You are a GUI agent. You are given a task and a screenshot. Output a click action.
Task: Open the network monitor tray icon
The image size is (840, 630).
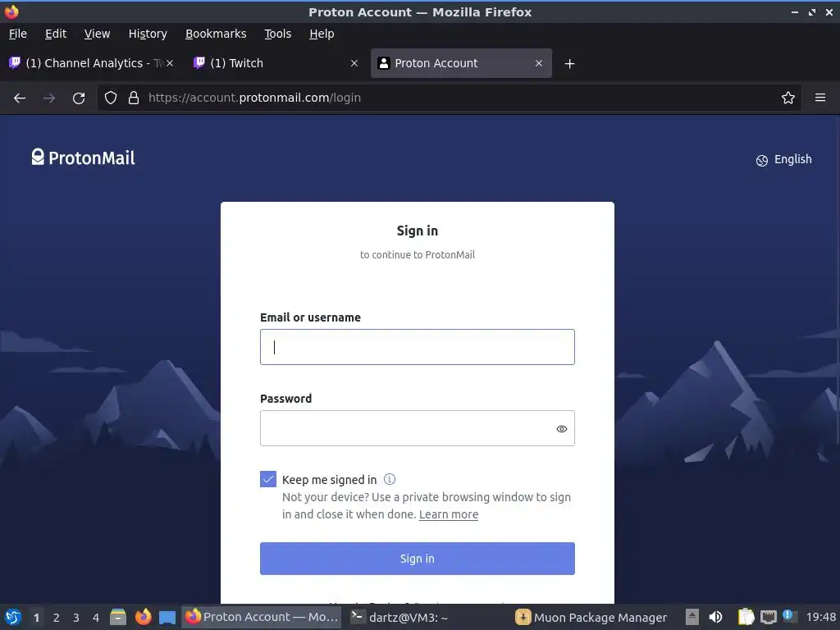(768, 617)
